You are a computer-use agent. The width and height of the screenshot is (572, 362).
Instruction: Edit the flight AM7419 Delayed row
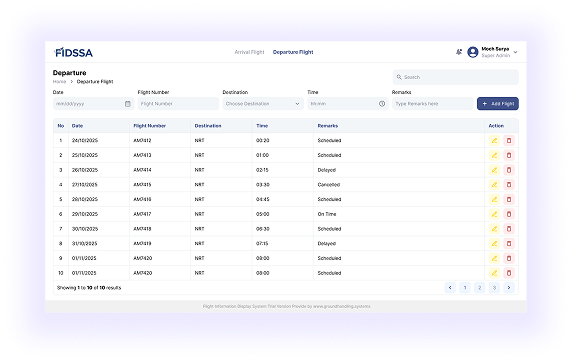[494, 243]
